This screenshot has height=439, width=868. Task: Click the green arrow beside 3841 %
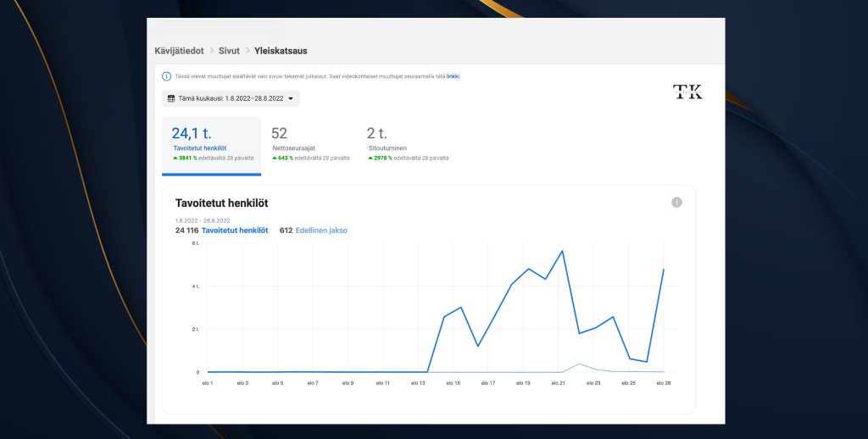(175, 158)
